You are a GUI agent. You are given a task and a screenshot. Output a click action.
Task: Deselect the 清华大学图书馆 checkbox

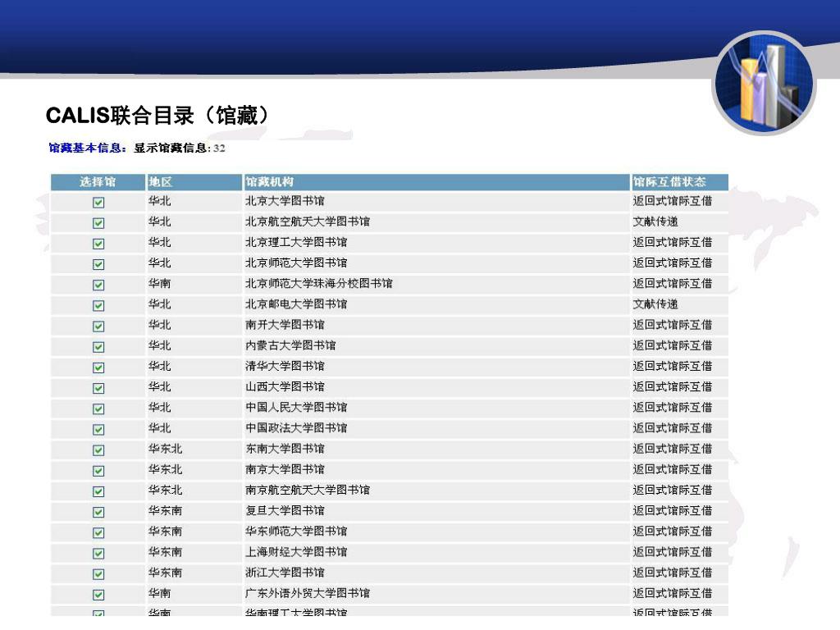[98, 367]
